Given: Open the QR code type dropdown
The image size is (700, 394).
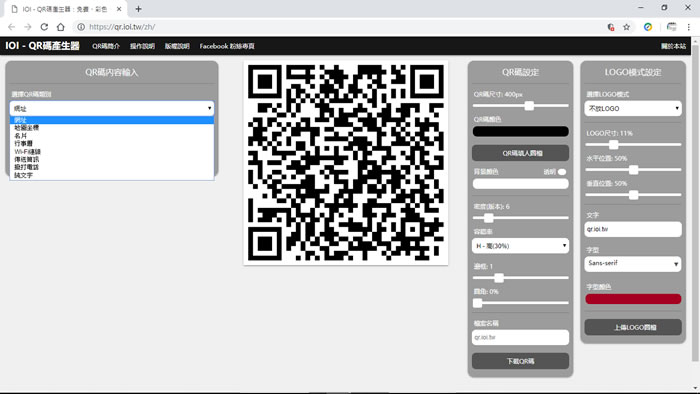Looking at the screenshot, I should [112, 108].
